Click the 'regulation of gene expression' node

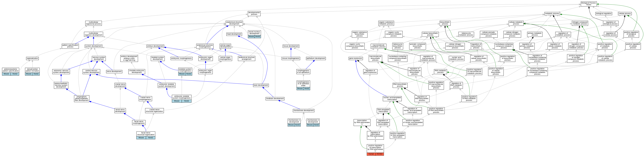pyautogui.click(x=370, y=72)
